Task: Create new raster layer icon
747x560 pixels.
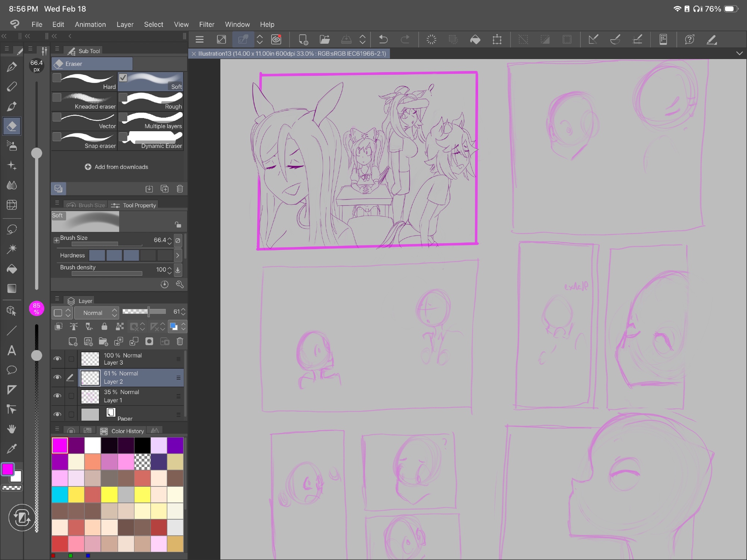Action: tap(73, 341)
